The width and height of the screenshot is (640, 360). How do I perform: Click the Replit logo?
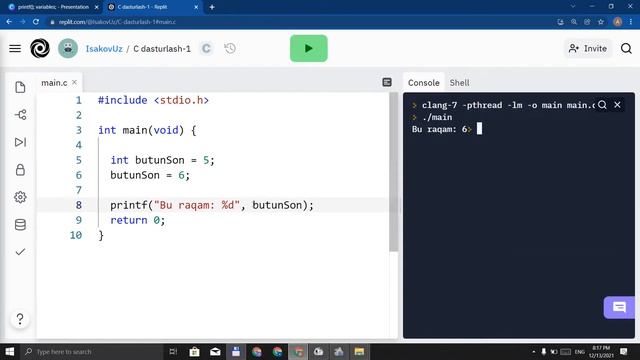coord(40,49)
